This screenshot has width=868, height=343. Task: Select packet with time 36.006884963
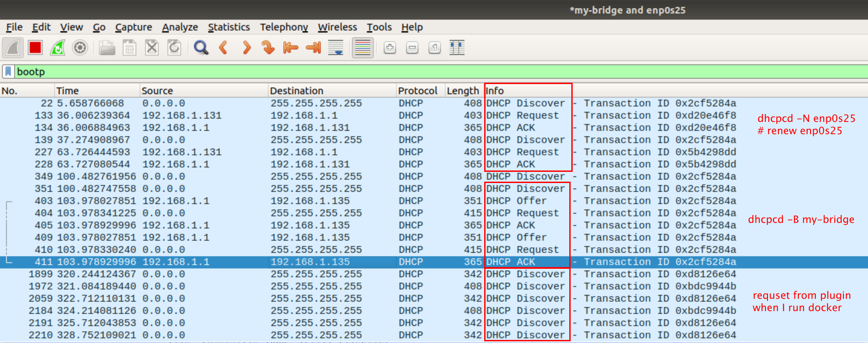tap(434, 127)
